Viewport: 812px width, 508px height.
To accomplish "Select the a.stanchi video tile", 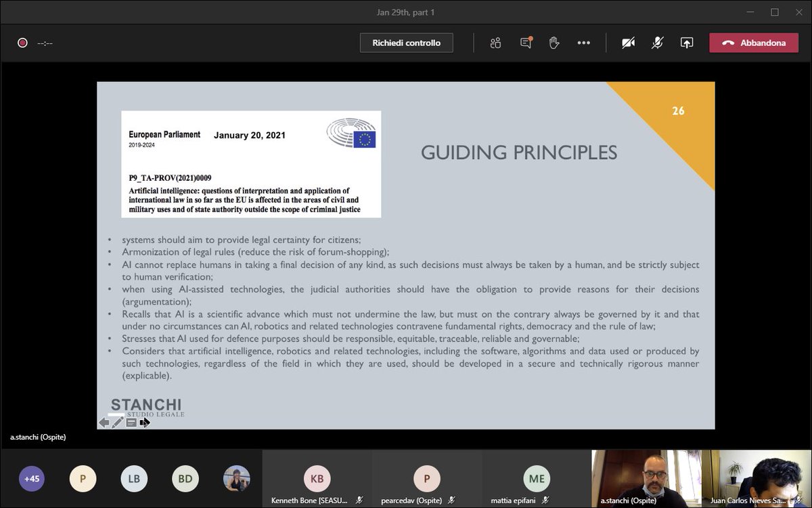I will point(646,480).
